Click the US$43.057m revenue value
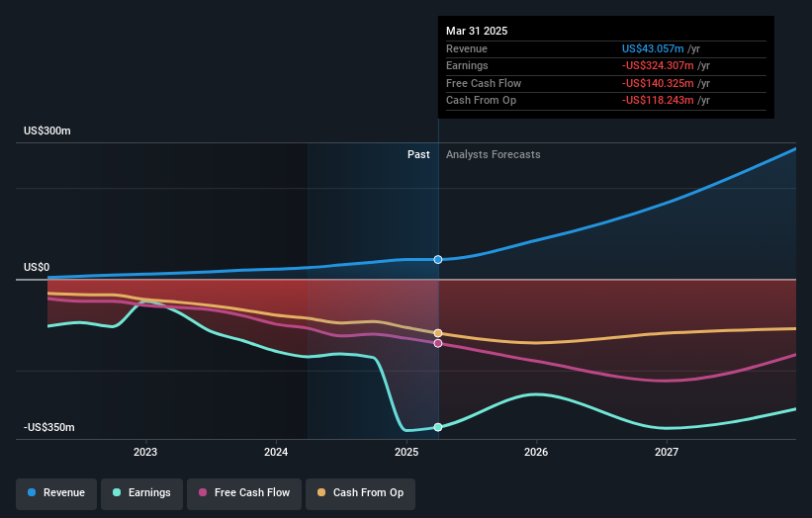Viewport: 812px width, 518px height. 653,48
